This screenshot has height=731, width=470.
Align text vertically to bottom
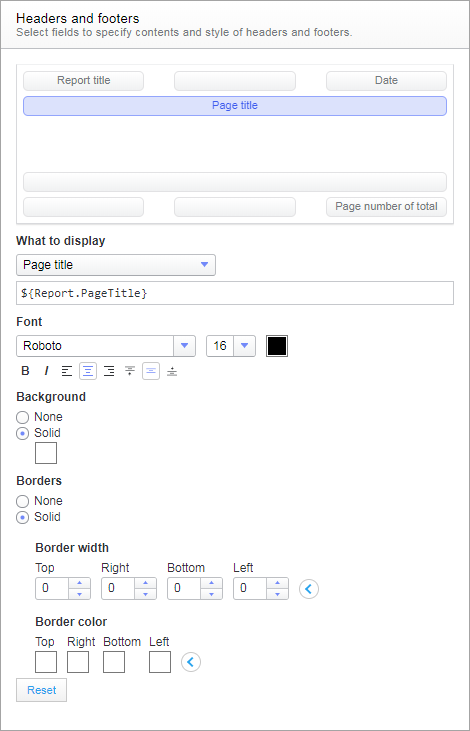tap(172, 371)
